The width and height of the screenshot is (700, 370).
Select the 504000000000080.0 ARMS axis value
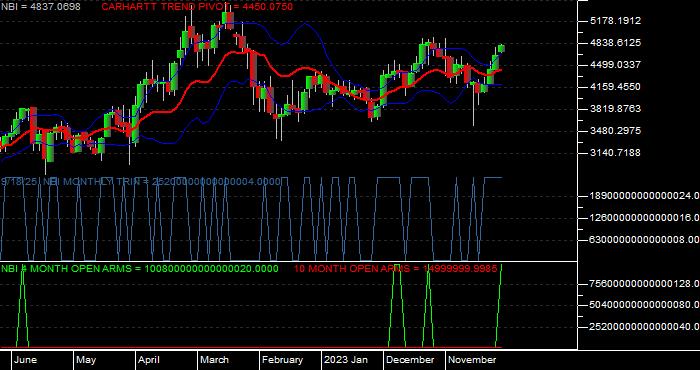point(644,305)
